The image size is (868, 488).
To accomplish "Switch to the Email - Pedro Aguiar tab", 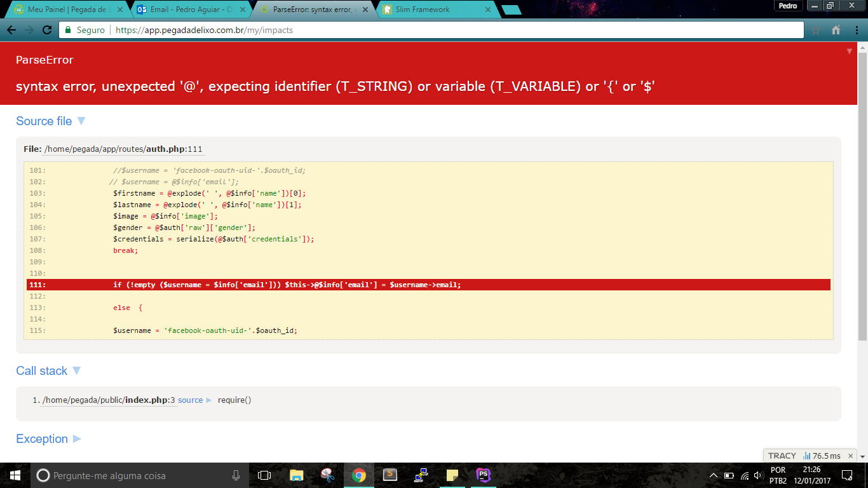I will [x=191, y=10].
